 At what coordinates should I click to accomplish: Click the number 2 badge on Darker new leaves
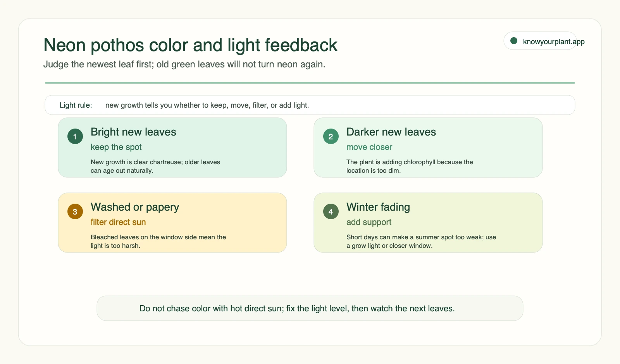(331, 136)
